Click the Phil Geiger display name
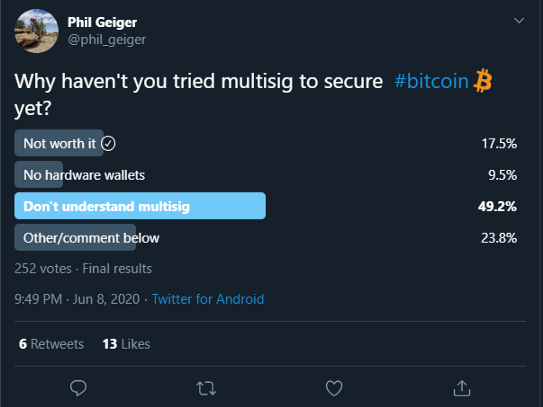The image size is (543, 407). pos(102,23)
